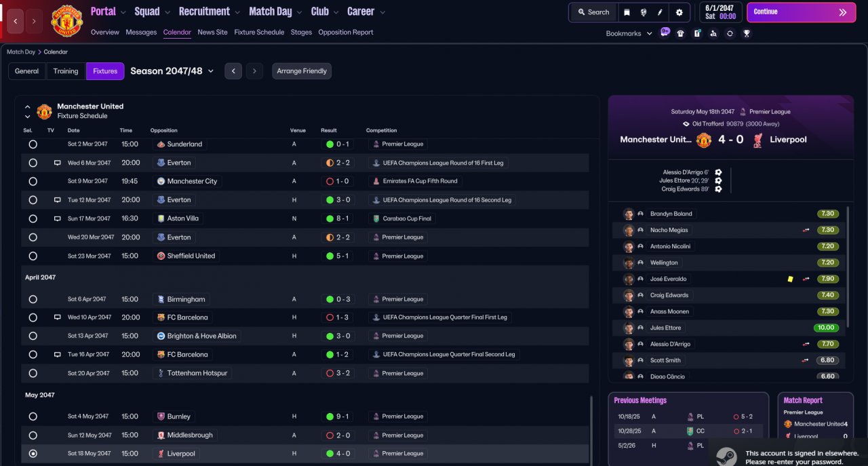Select the Aston Villa fixture radio button
Screen dimensions: 868x466
coord(33,219)
